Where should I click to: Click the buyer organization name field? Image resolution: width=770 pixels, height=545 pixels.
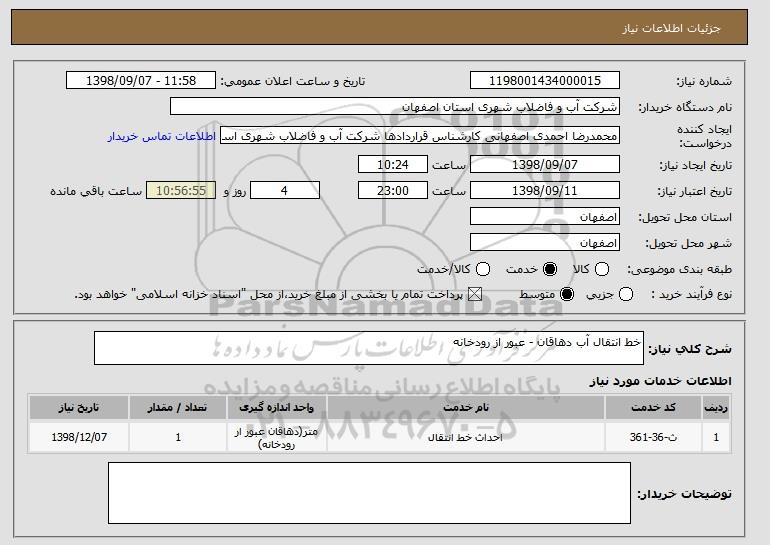point(395,107)
